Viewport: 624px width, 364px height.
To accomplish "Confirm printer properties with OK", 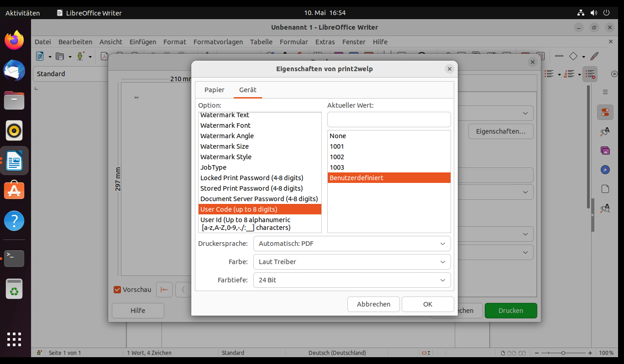I will tap(427, 304).
